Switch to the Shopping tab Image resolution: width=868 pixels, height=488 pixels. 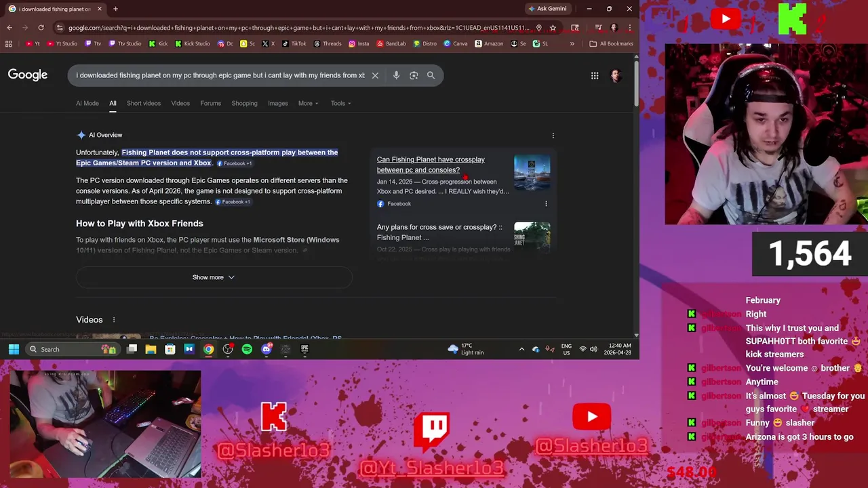pos(244,103)
